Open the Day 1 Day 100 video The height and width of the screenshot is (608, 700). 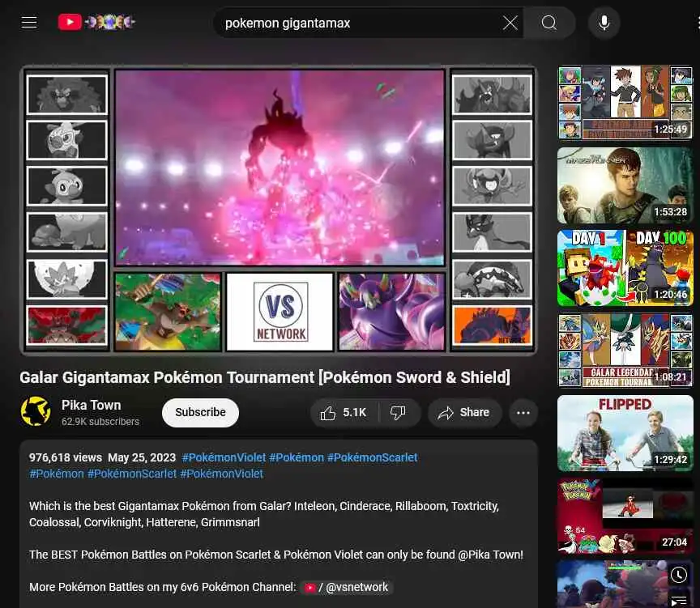[625, 268]
